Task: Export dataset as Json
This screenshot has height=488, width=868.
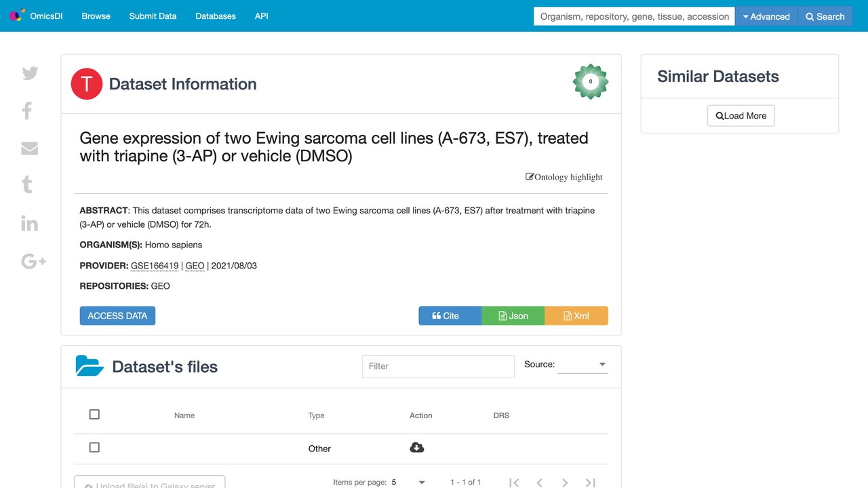Action: click(x=513, y=316)
